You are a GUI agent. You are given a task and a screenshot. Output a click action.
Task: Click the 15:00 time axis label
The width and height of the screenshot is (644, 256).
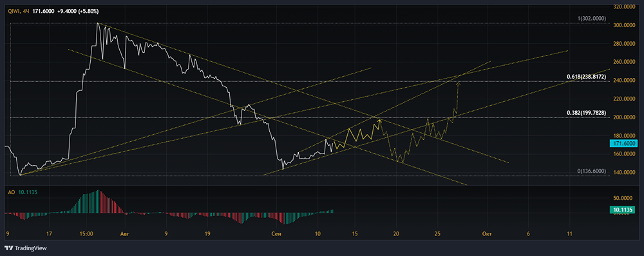[86, 234]
